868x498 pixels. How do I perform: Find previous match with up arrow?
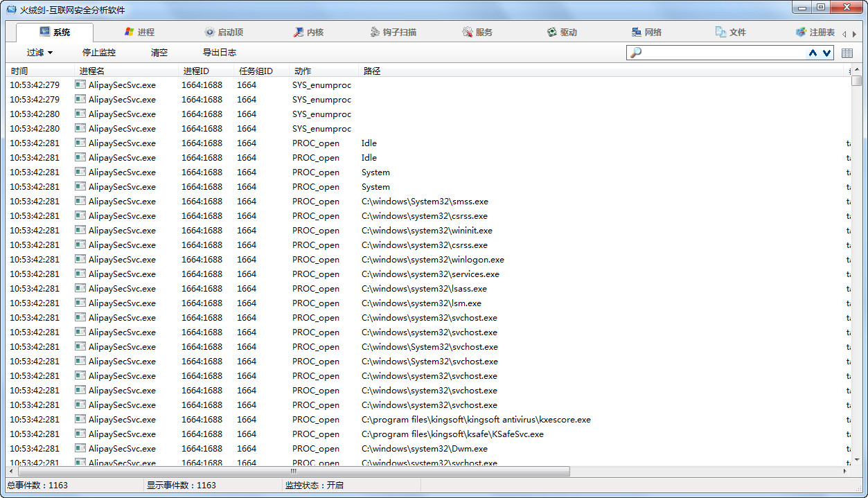coord(813,53)
